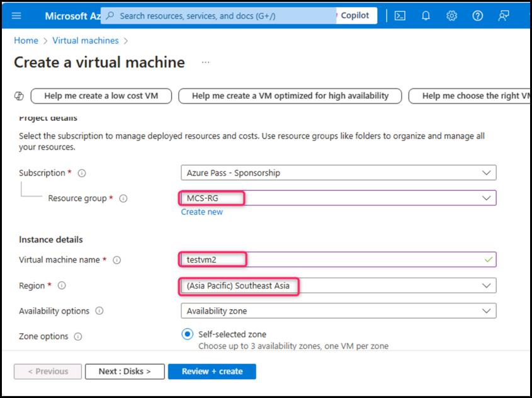The width and height of the screenshot is (532, 398).
Task: Open the Availability options dropdown
Action: [338, 310]
